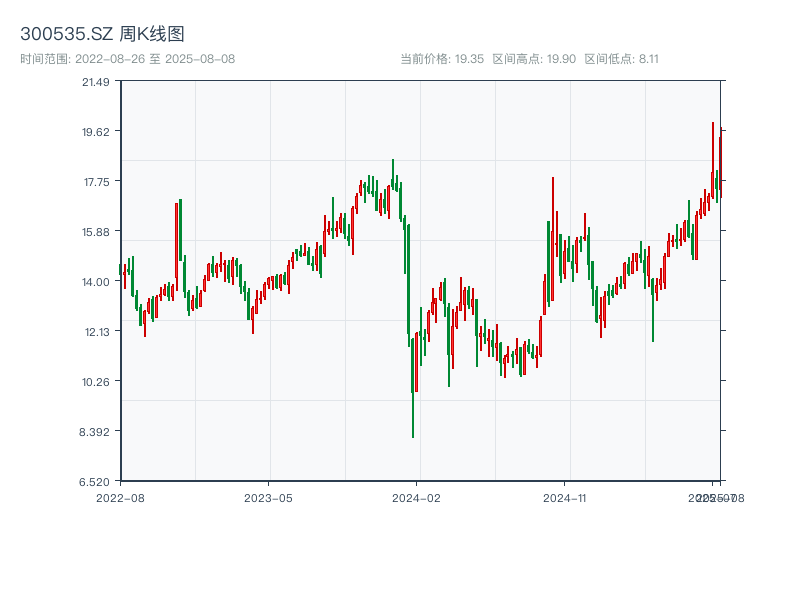
Task: Select the 12.13 y-axis tick label
Action: click(96, 332)
